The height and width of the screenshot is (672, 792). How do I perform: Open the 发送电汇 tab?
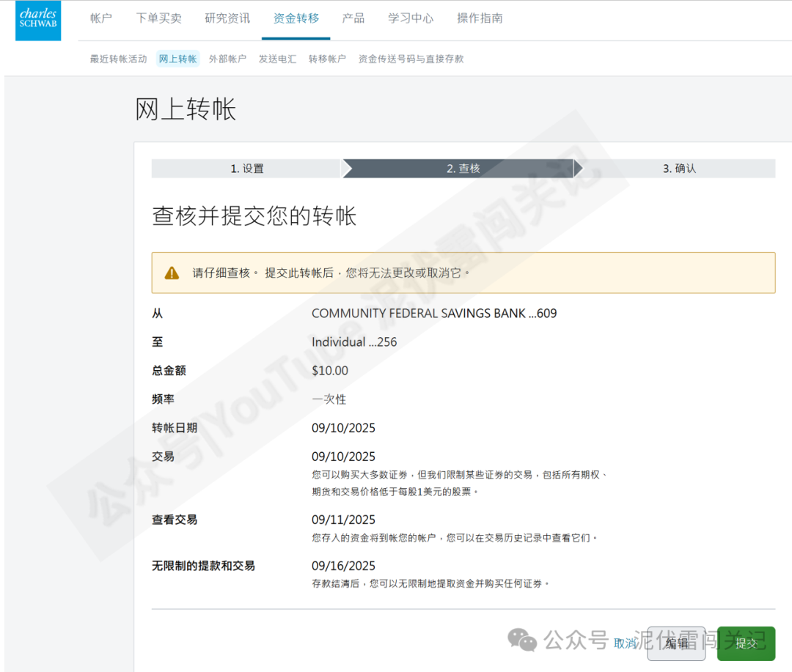(276, 59)
